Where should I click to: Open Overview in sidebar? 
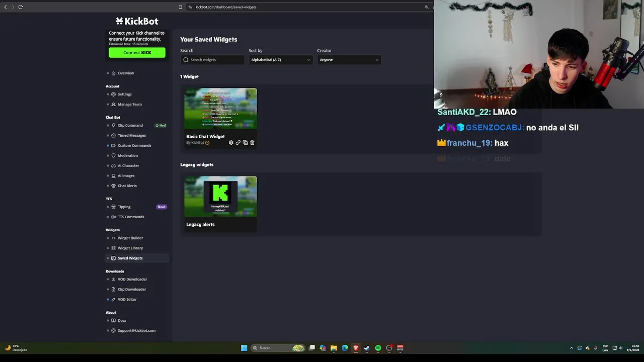pyautogui.click(x=126, y=73)
